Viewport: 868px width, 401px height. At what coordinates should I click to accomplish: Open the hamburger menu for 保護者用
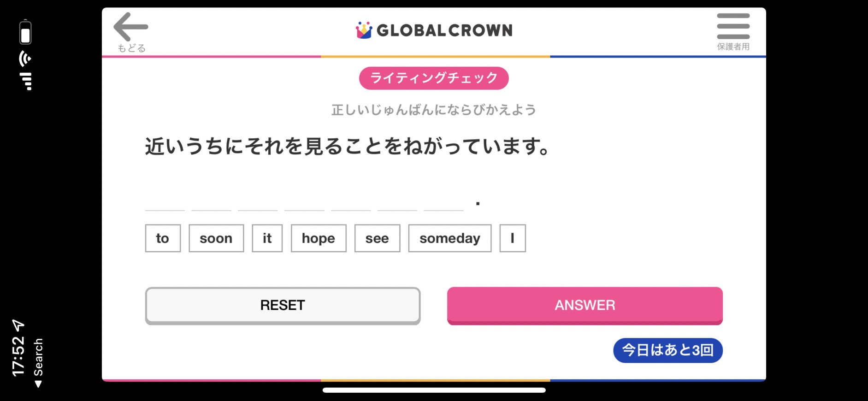(x=733, y=31)
